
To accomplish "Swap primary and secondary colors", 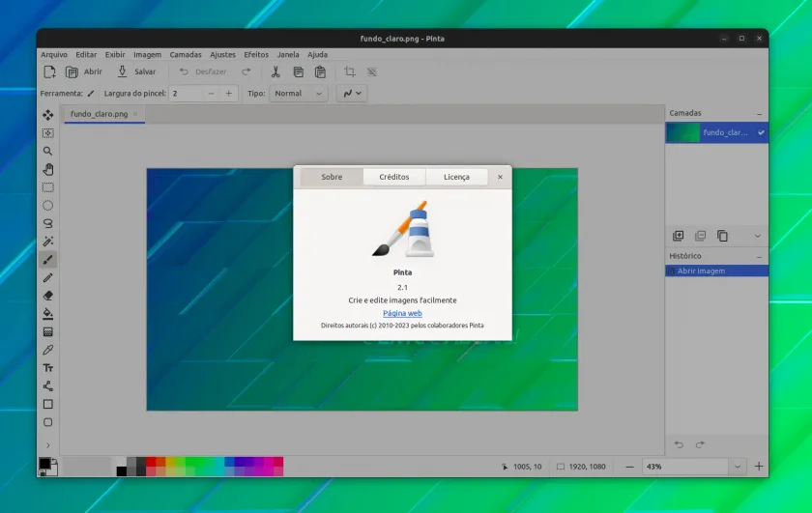I will click(54, 461).
